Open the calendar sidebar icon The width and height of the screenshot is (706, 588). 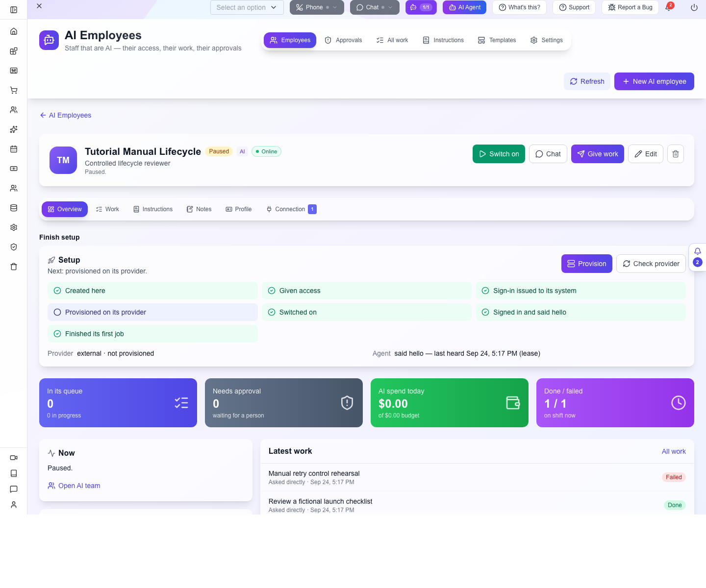coord(14,149)
